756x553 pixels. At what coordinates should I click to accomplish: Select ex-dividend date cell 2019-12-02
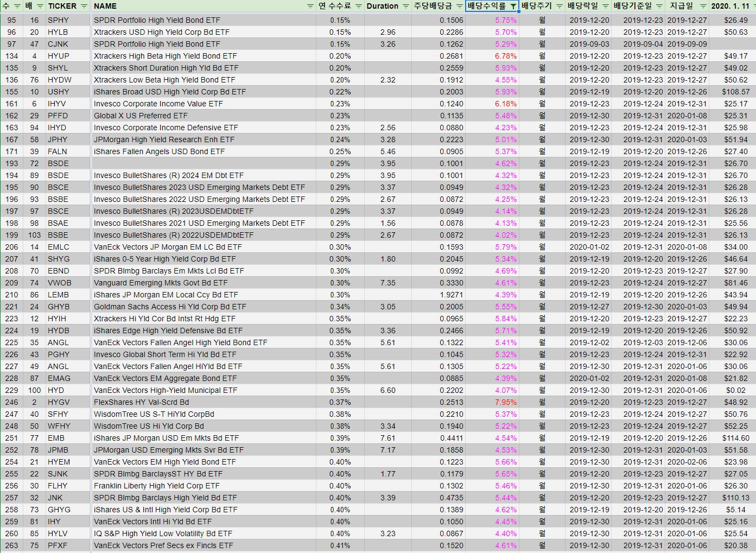point(589,342)
